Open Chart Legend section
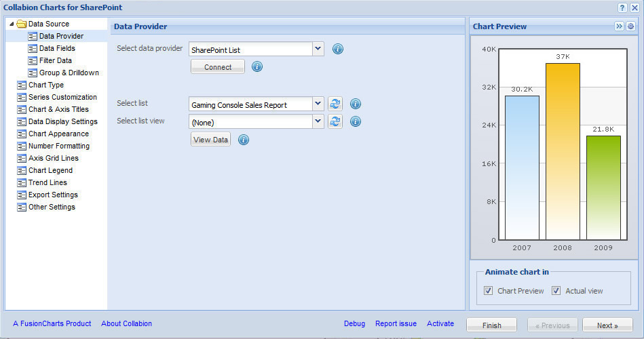This screenshot has width=644, height=339. 50,170
